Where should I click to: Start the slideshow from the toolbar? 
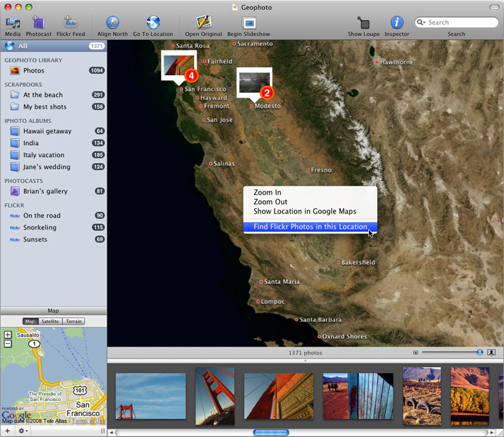(249, 24)
